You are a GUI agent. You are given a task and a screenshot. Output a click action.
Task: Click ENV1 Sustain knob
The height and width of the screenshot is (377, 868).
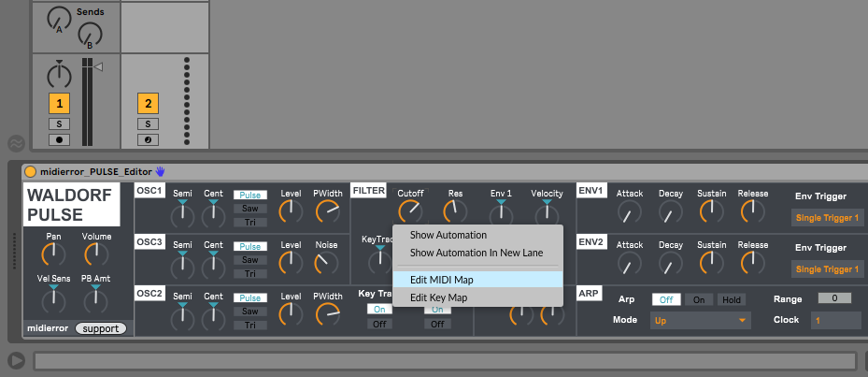tap(711, 211)
